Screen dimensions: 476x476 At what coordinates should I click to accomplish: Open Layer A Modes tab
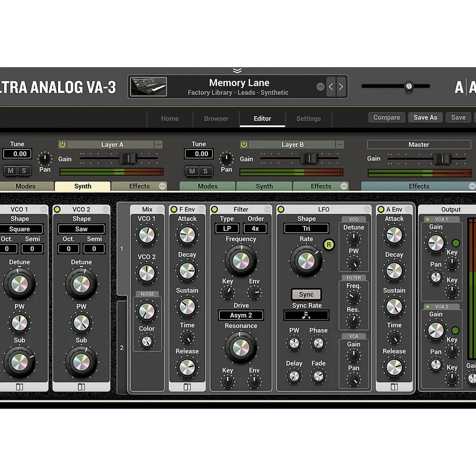26,186
